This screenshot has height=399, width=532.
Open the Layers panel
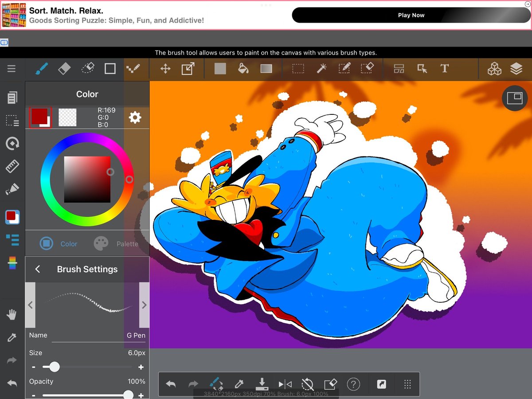point(516,69)
